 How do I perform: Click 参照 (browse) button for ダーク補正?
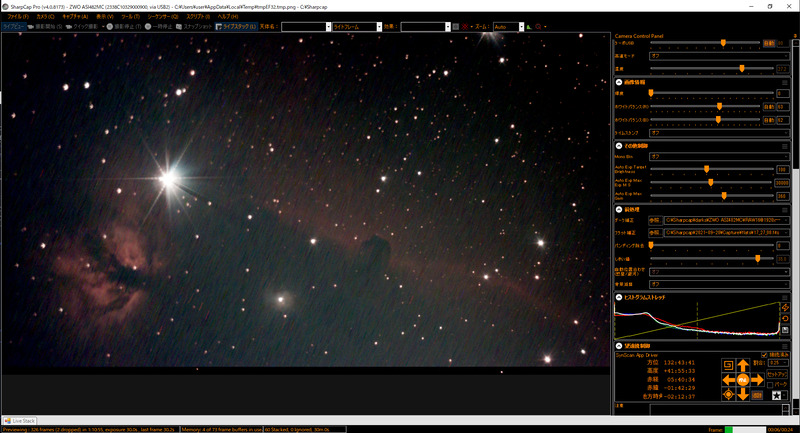[655, 220]
